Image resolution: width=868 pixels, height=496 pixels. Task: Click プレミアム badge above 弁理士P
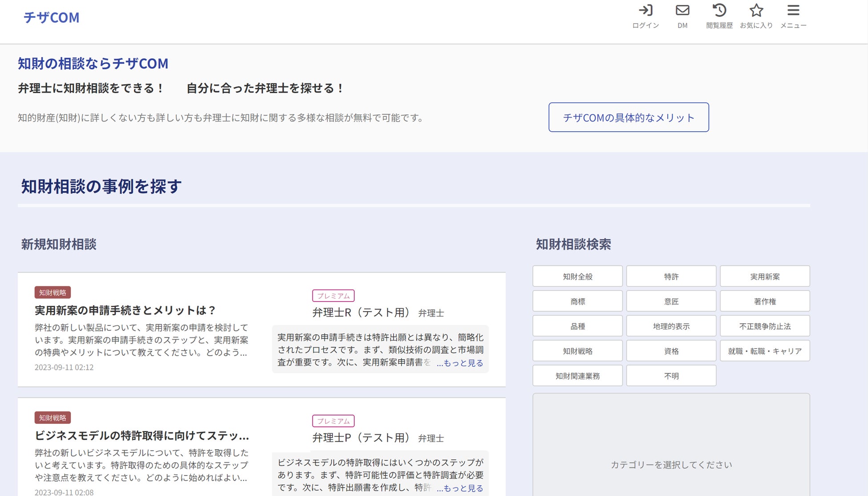[333, 421]
